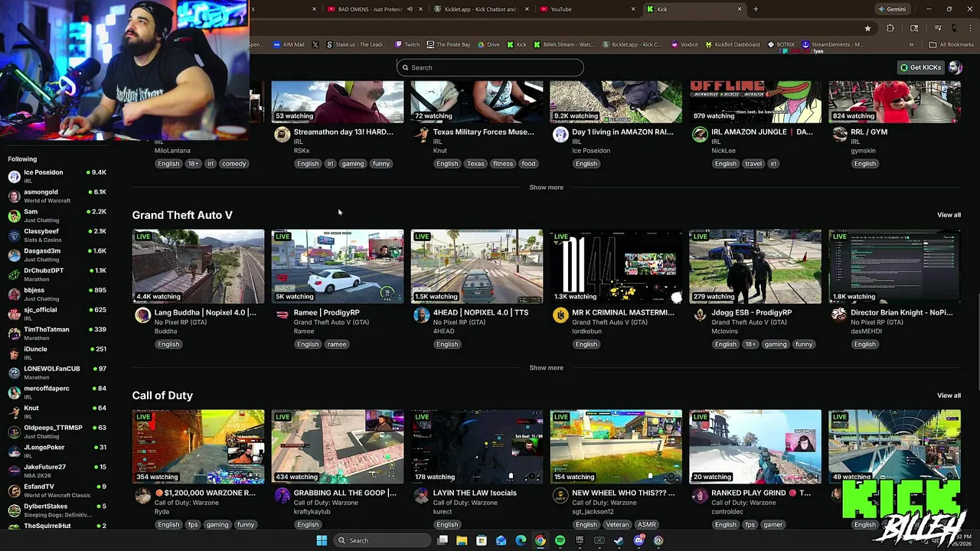The width and height of the screenshot is (980, 551).
Task: Open Microsoft Edge from taskbar
Action: tap(521, 540)
